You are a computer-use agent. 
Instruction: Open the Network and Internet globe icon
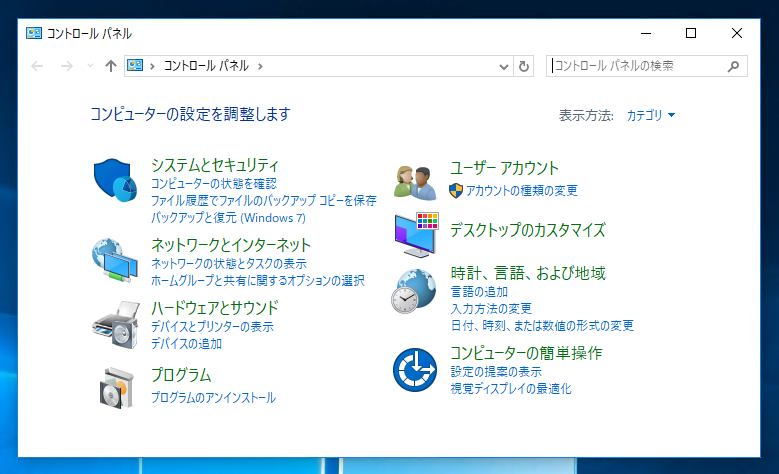115,260
